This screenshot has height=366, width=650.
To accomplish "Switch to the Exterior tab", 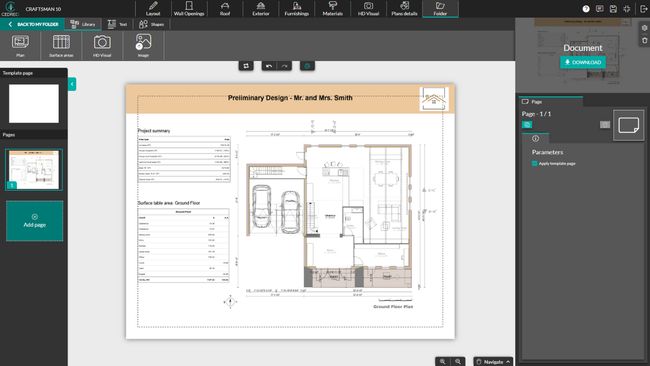I will pyautogui.click(x=261, y=9).
